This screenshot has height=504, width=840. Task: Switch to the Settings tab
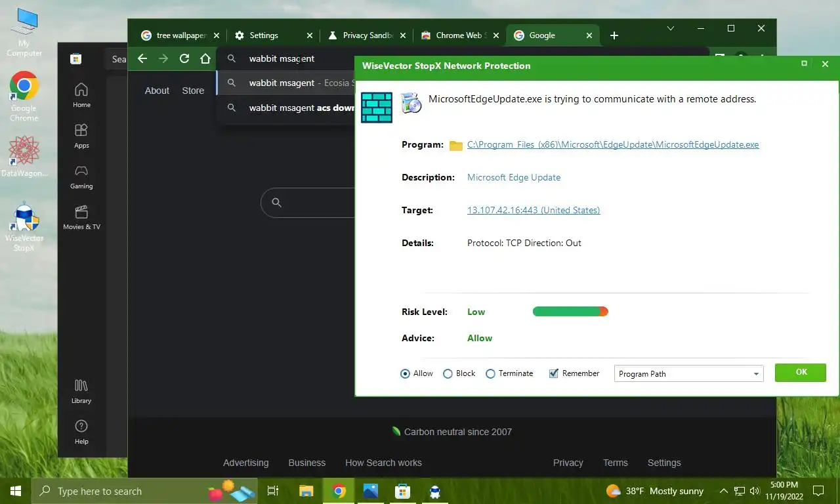pos(274,35)
